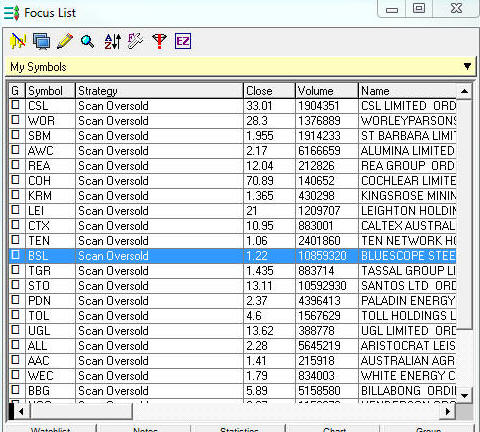Click the horizontal scrollbar left arrow
Viewport: 480px width, 432px height.
pos(21,411)
